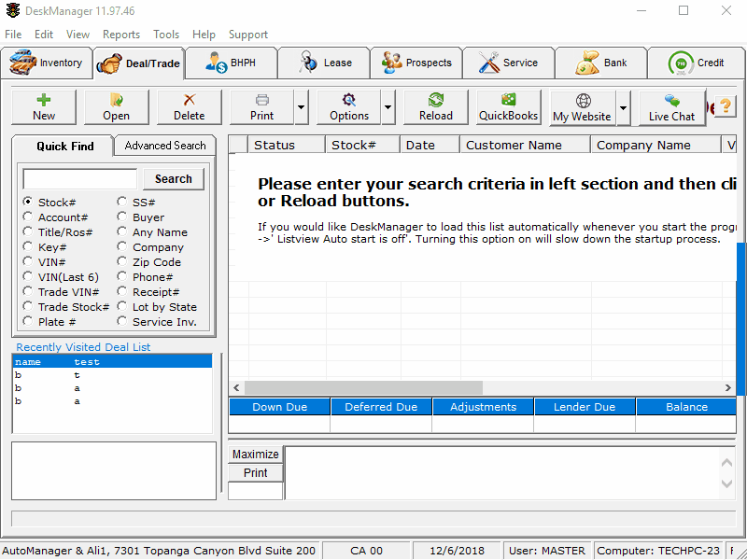Open the Options toolbar button
The width and height of the screenshot is (747, 560).
tap(348, 107)
